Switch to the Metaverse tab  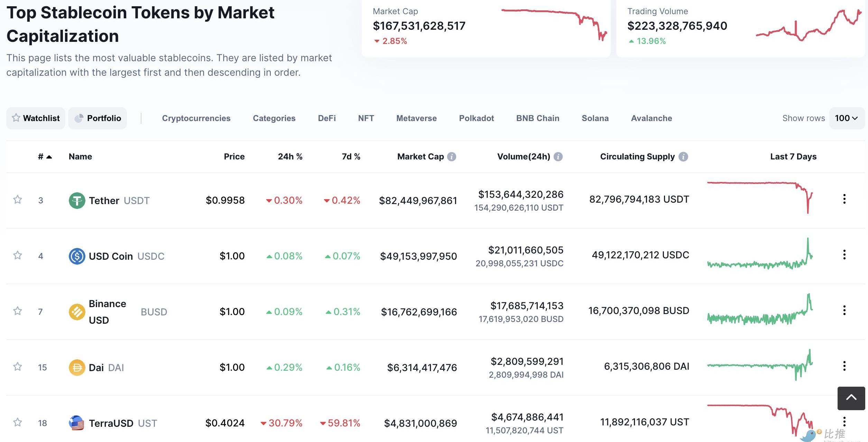pos(416,118)
